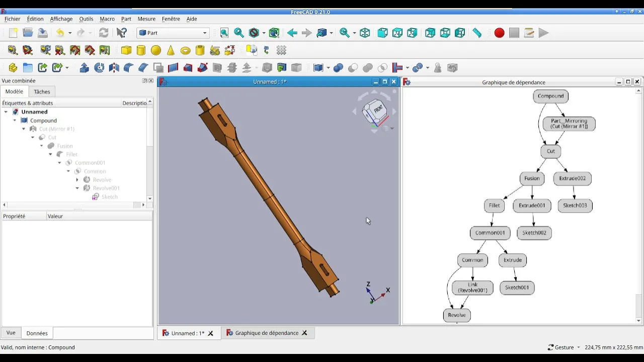Open a file with folder icon
Image resolution: width=644 pixels, height=362 pixels.
[x=28, y=33]
